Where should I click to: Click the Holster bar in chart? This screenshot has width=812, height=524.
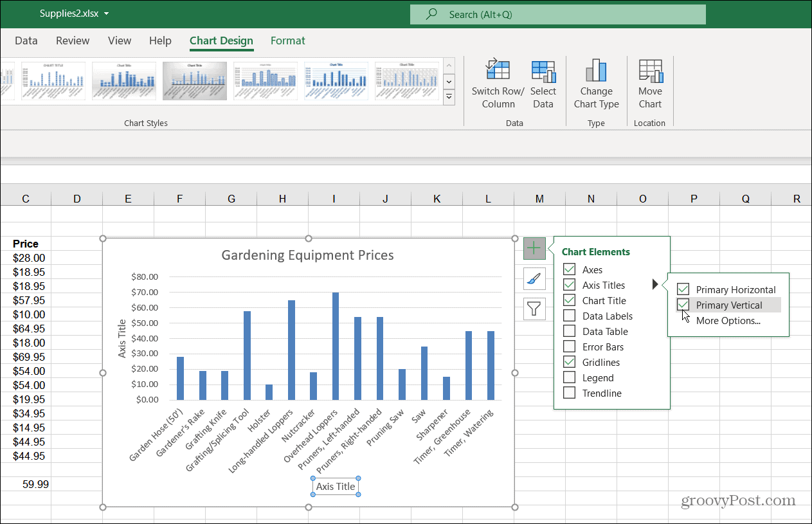[x=269, y=392]
